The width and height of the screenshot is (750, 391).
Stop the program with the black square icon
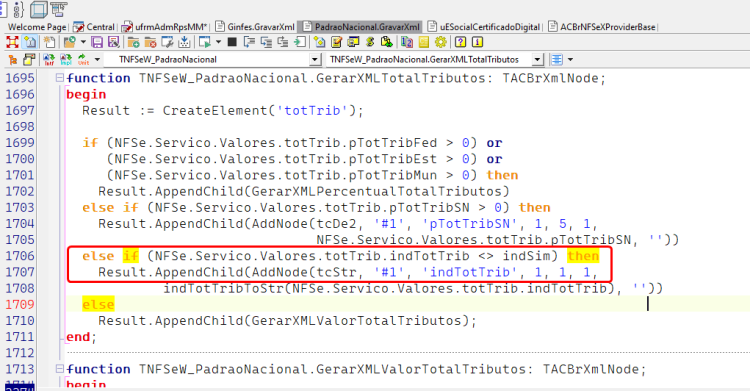point(232,42)
